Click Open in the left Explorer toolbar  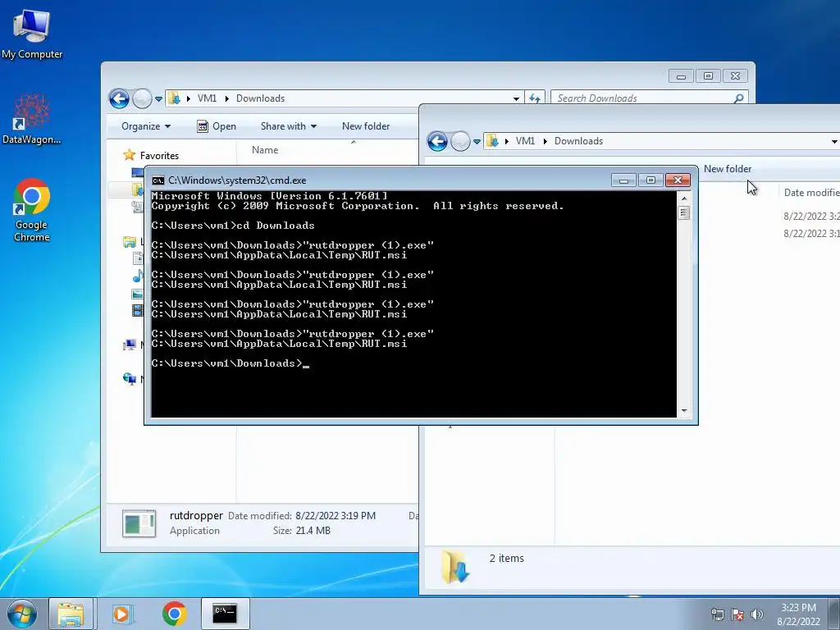(217, 126)
